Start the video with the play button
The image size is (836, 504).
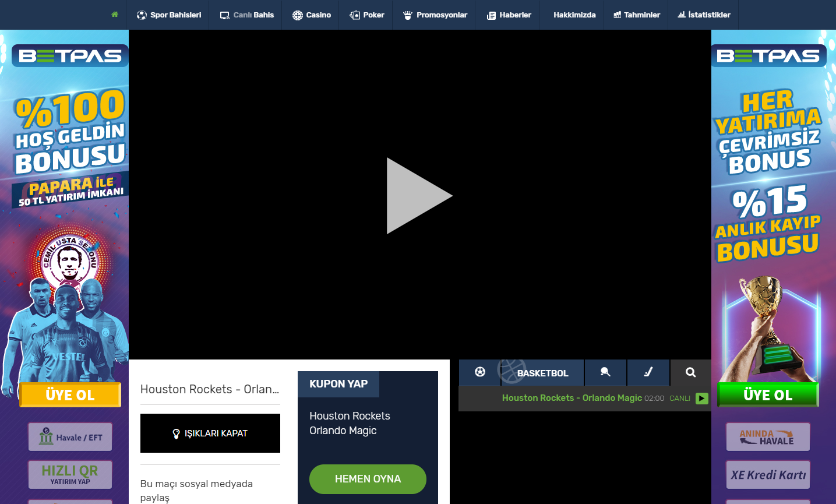click(419, 196)
